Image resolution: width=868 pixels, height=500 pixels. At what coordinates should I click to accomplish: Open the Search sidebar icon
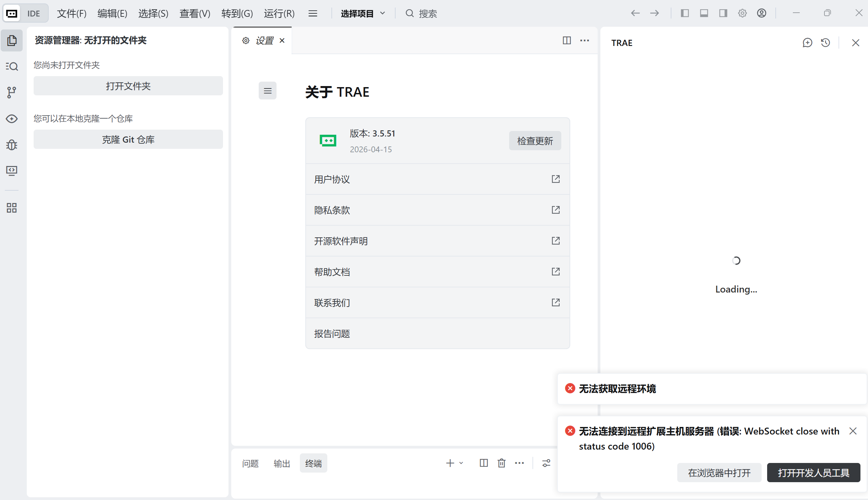point(12,66)
